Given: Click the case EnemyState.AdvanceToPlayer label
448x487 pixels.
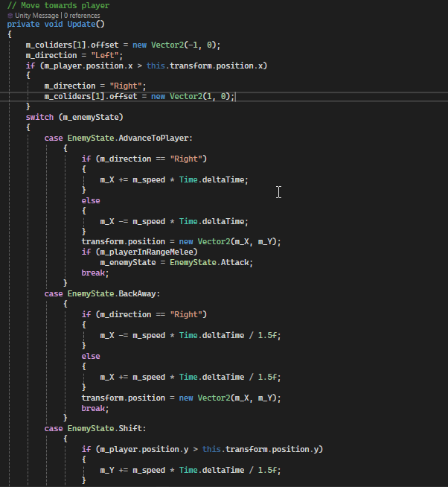Looking at the screenshot, I should pos(118,139).
